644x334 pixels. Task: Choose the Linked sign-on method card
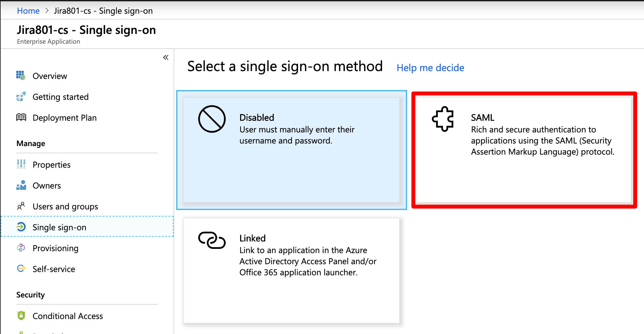(x=291, y=271)
